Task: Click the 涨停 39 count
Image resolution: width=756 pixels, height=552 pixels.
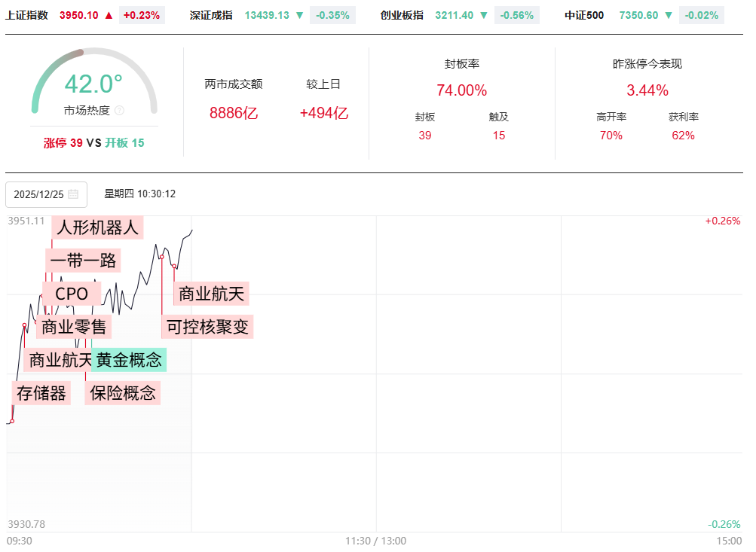Action: tap(63, 142)
